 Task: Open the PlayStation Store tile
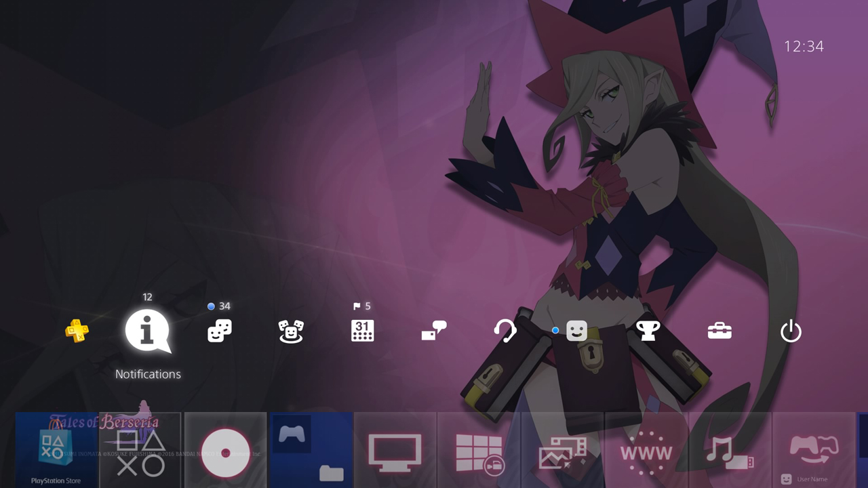click(x=56, y=450)
